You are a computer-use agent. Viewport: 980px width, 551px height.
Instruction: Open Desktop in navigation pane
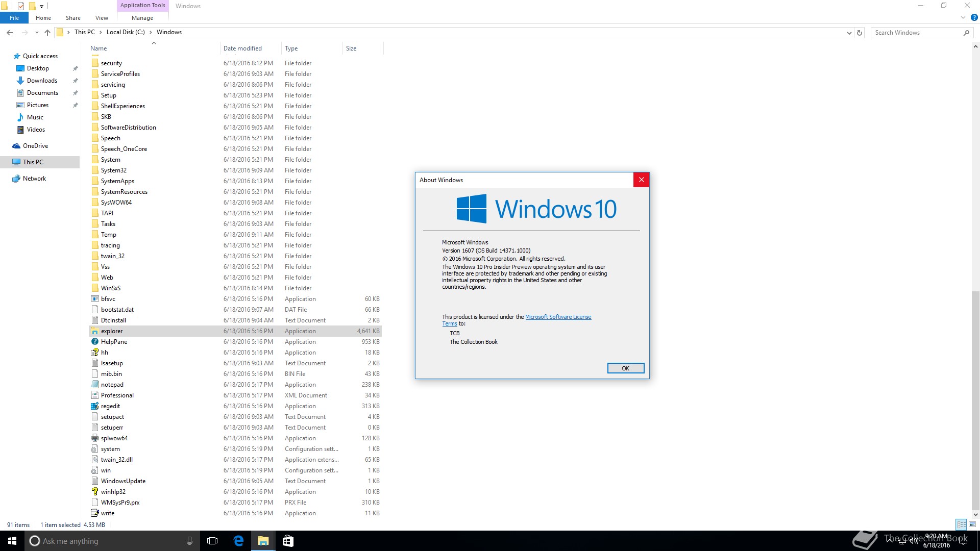38,68
